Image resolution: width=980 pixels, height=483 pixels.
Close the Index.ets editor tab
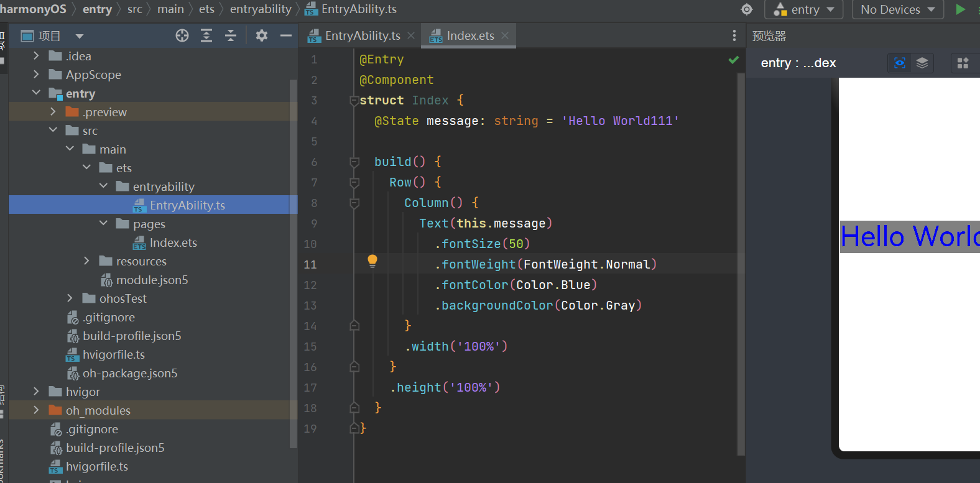[505, 35]
